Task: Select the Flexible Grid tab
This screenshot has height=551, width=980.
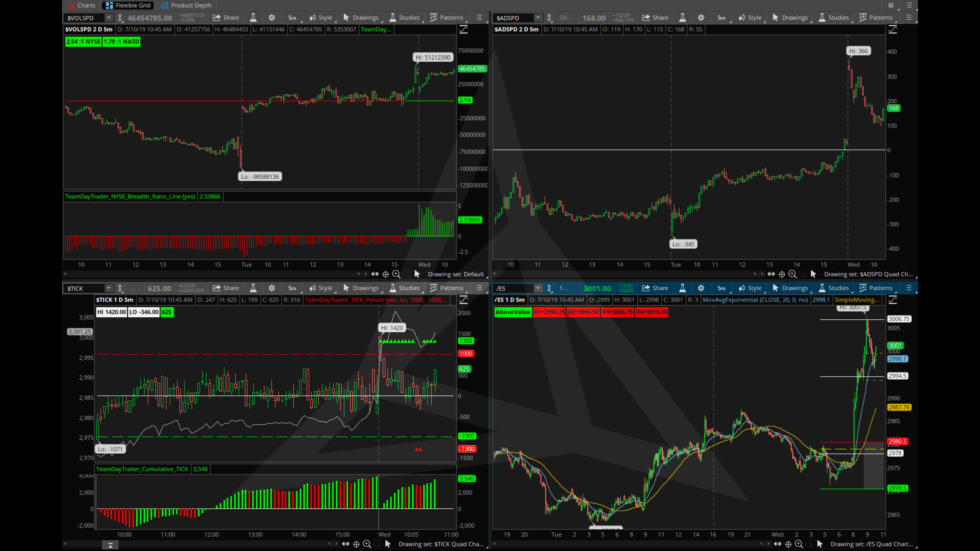Action: 127,5
